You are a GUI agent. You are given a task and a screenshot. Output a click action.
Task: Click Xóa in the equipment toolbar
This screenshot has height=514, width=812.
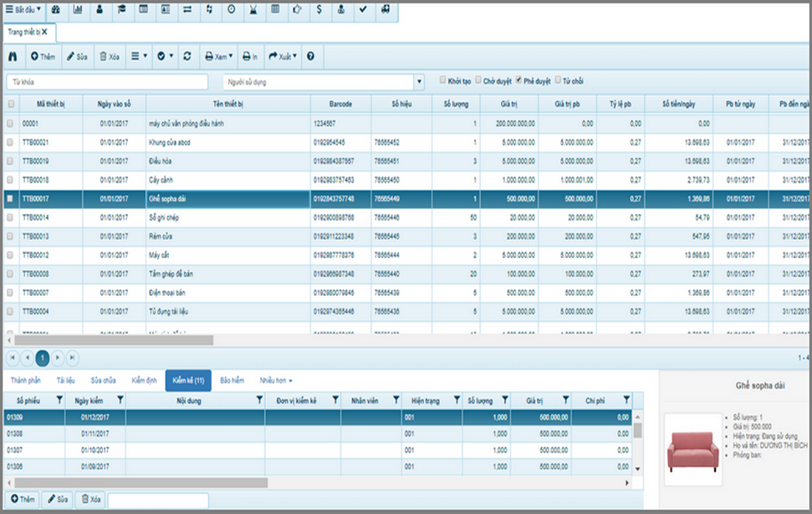pyautogui.click(x=110, y=57)
